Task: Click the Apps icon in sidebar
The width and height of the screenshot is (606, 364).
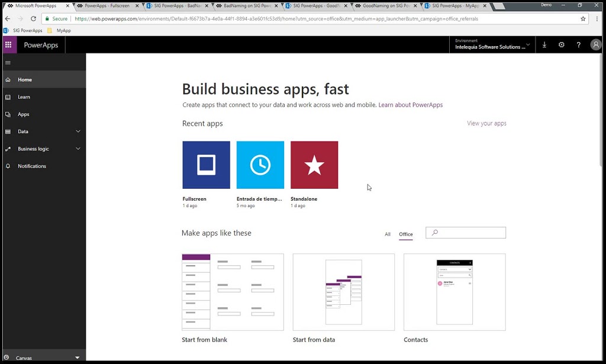Action: pos(8,114)
